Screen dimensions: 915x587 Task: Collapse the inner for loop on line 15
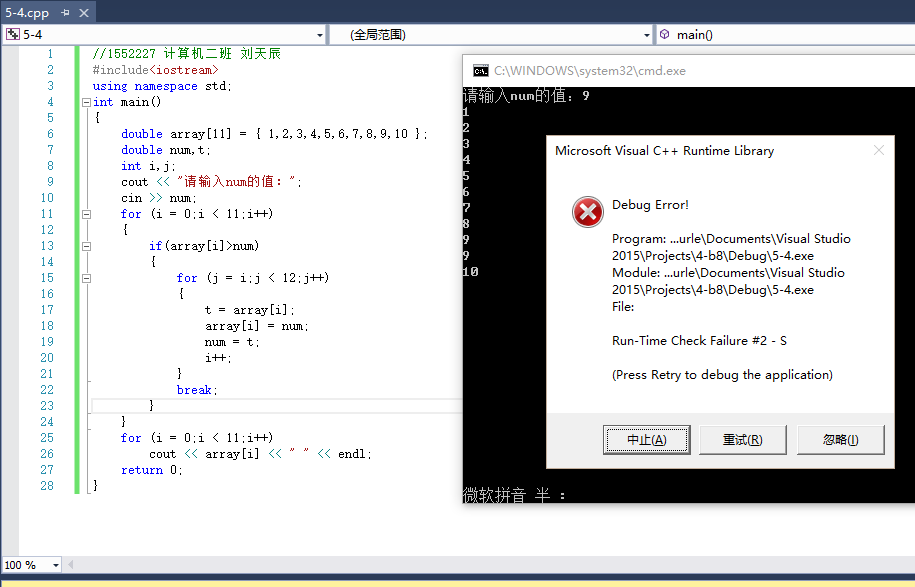86,278
